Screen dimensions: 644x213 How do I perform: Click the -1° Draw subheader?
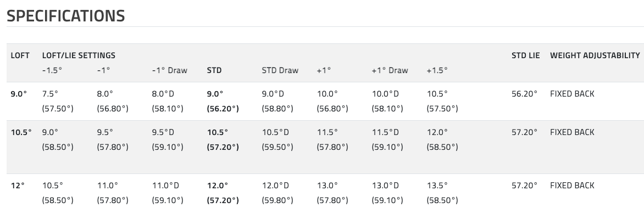point(170,70)
